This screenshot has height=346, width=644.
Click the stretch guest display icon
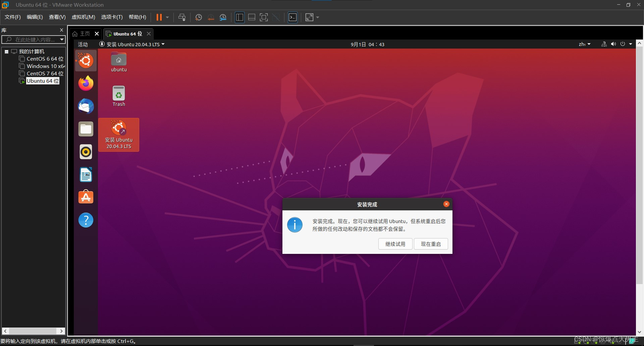click(309, 17)
